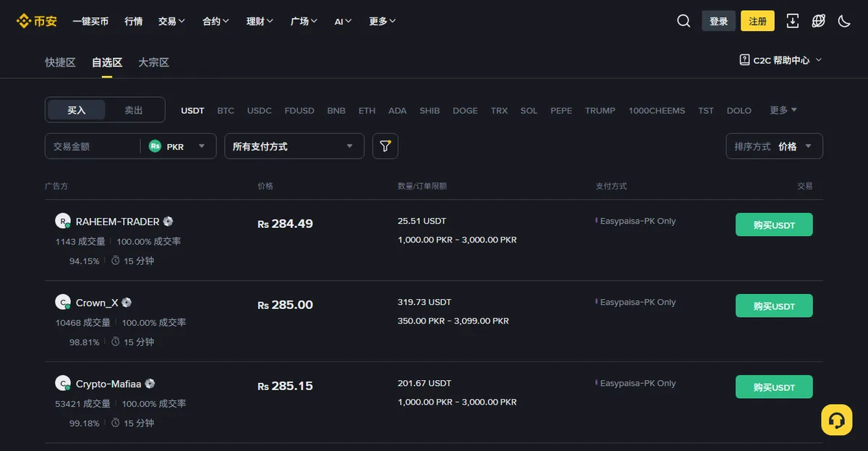Click the 注册 register button
The height and width of the screenshot is (451, 868).
pyautogui.click(x=758, y=21)
